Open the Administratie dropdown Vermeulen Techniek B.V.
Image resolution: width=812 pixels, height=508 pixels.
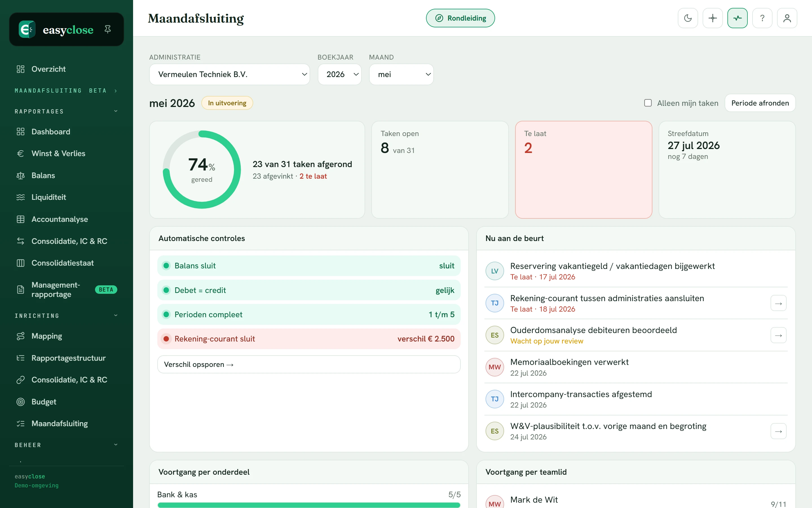(230, 74)
